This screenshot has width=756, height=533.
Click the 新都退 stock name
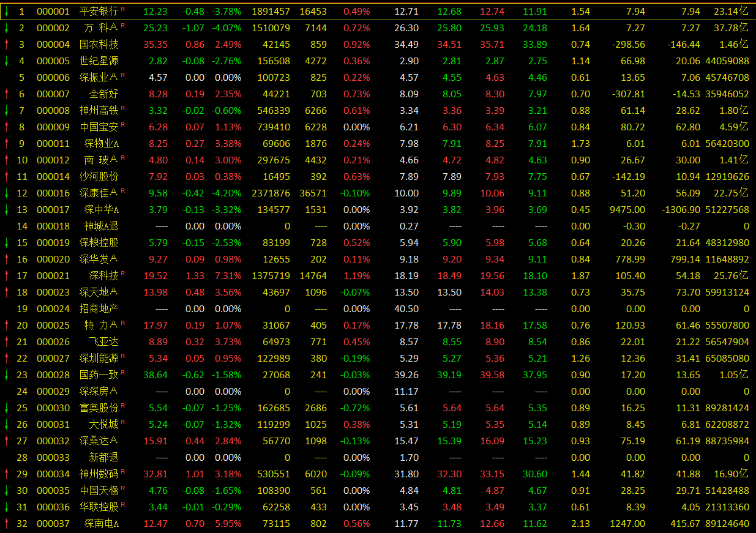[x=104, y=457]
